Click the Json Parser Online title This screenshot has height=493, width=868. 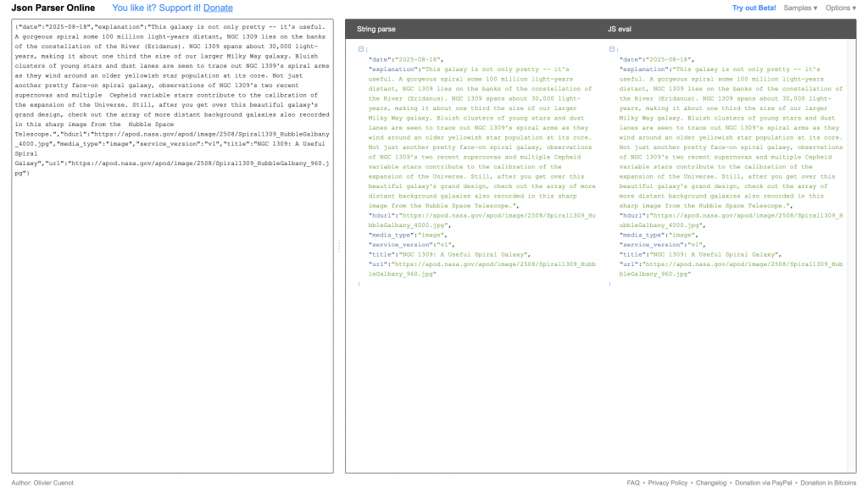pyautogui.click(x=53, y=8)
